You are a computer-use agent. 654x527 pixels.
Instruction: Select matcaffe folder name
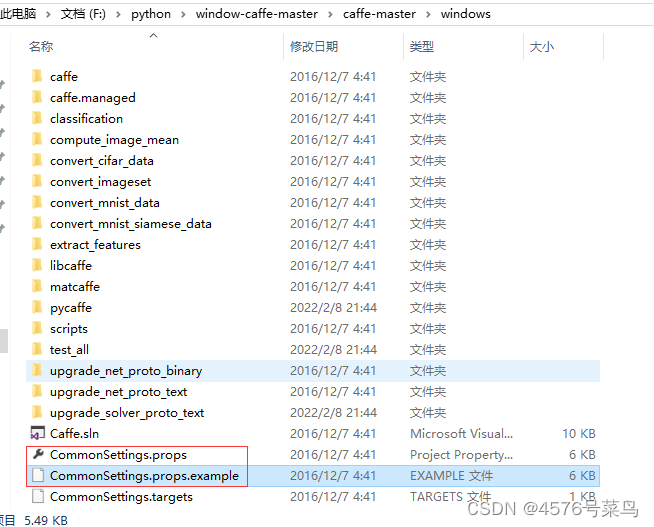75,286
